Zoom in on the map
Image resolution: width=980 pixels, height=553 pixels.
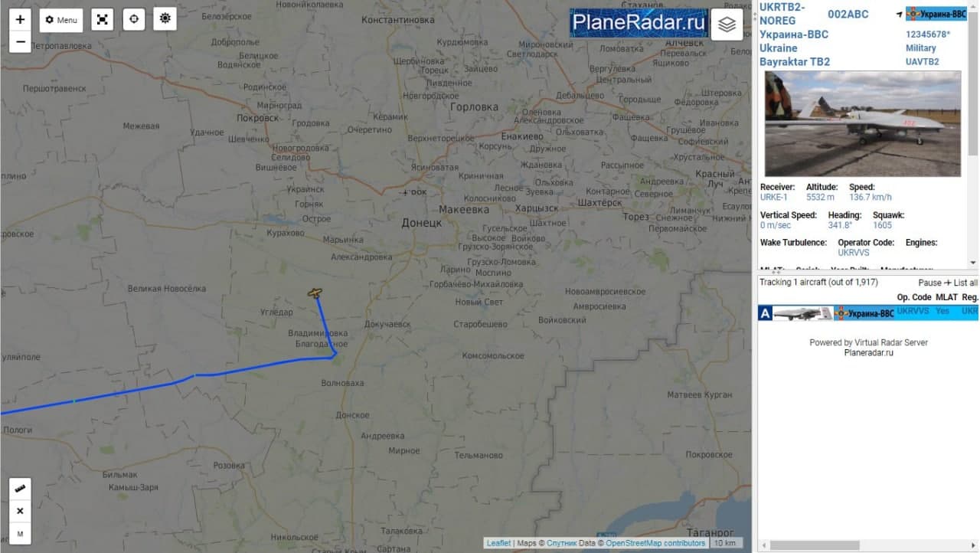click(x=20, y=19)
